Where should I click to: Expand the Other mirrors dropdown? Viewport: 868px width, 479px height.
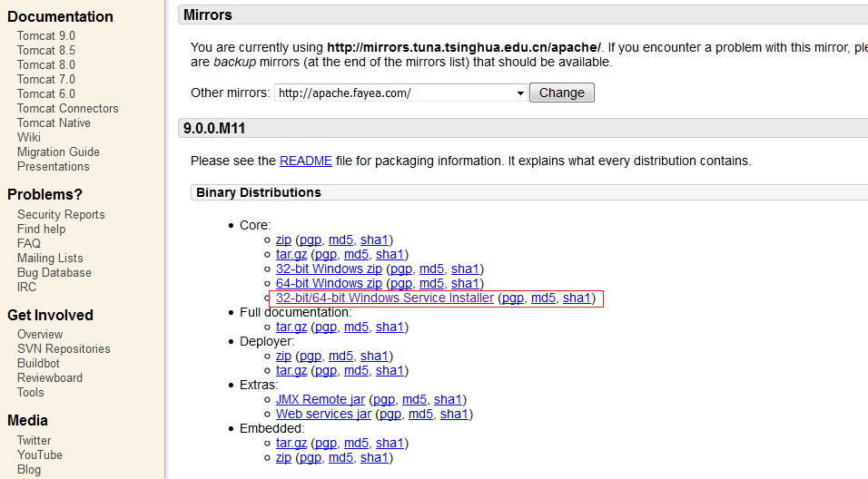pos(400,93)
